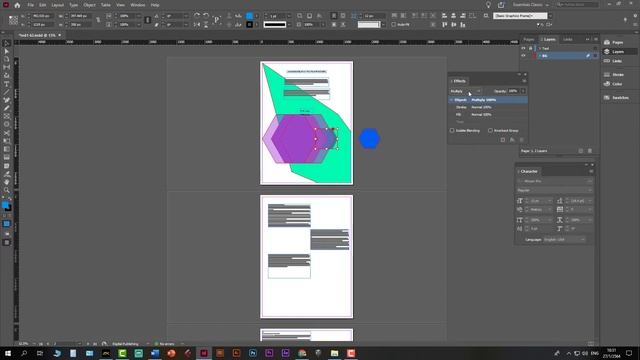This screenshot has height=360, width=640.
Task: Select the Gap tool
Action: point(7,67)
